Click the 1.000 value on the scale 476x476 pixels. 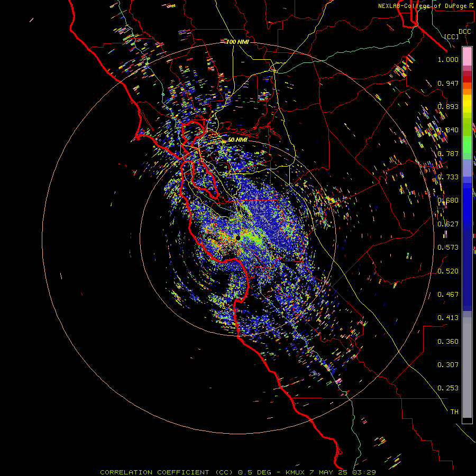tap(448, 59)
